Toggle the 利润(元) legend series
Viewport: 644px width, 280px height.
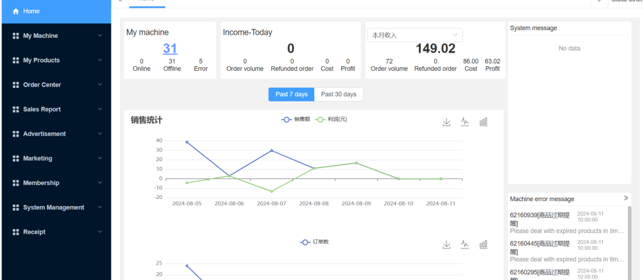(x=332, y=119)
